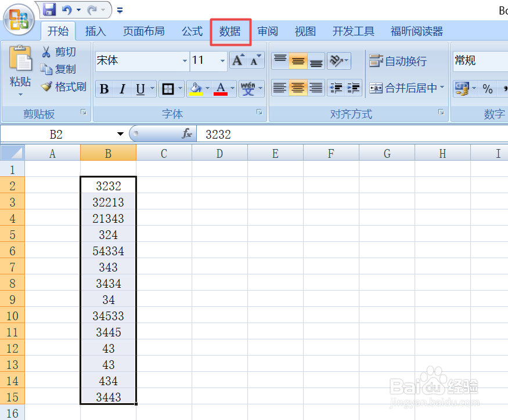Click Merge and Center (合并后居中)
The width and height of the screenshot is (508, 420).
403,88
